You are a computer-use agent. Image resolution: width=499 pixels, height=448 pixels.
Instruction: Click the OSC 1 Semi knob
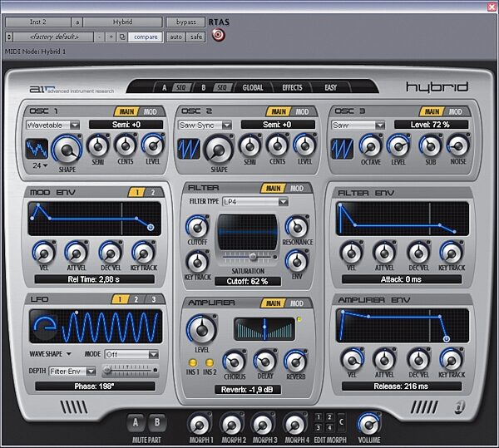point(97,145)
